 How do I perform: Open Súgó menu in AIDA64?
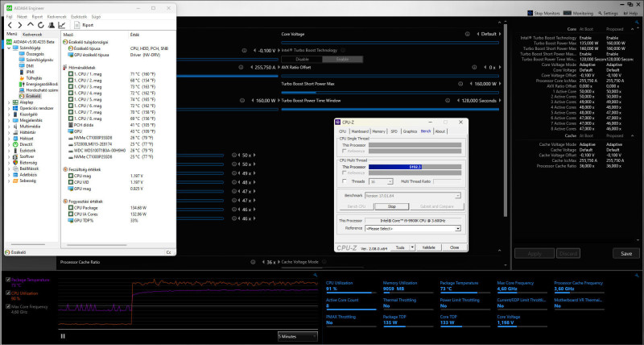pyautogui.click(x=96, y=17)
